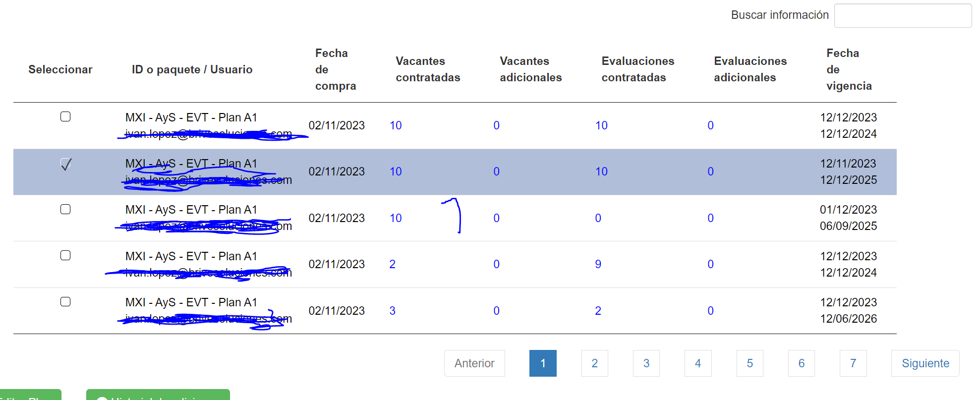This screenshot has width=980, height=400.
Task: Uncheck the highlighted row expiring 12/12/2025
Action: (65, 163)
